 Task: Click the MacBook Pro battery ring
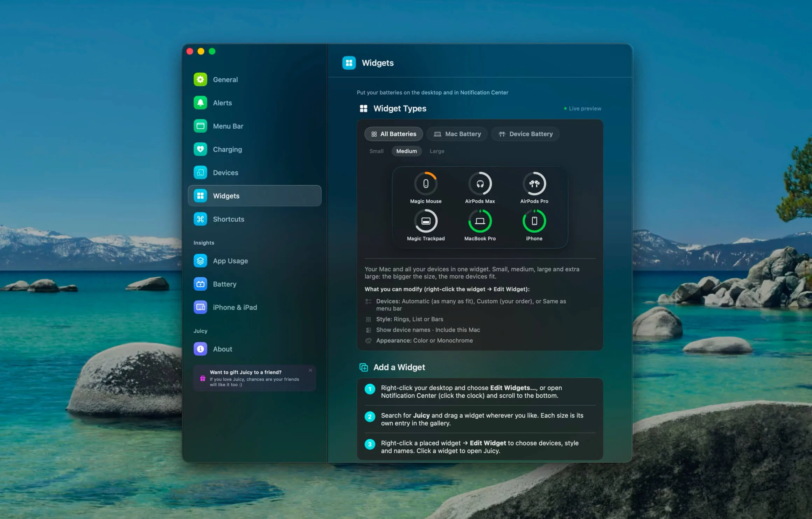click(x=480, y=221)
